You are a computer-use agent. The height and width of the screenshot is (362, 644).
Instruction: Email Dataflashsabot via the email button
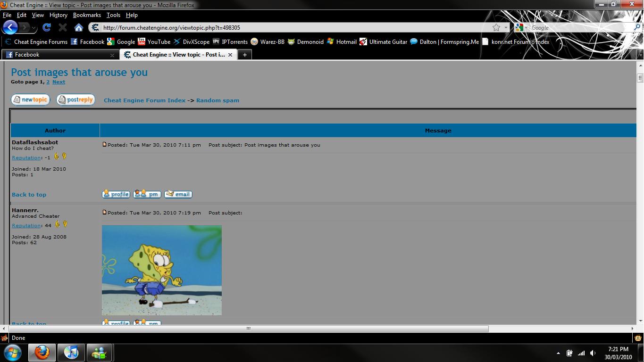[178, 194]
